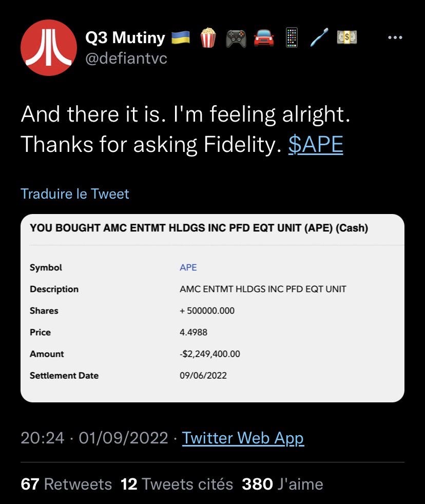This screenshot has height=504, width=425.
Task: Open the tweet's three-dot more options menu
Action: tap(395, 38)
